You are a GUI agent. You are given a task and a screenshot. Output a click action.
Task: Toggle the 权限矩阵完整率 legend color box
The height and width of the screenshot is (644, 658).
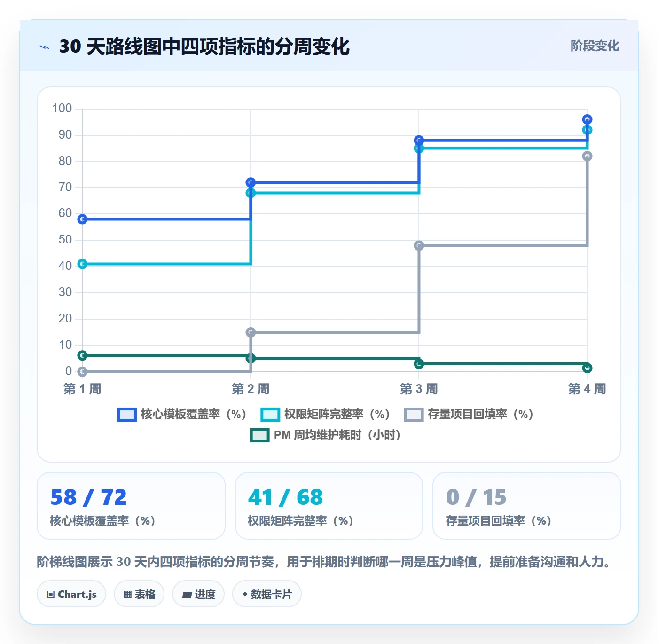tap(270, 415)
